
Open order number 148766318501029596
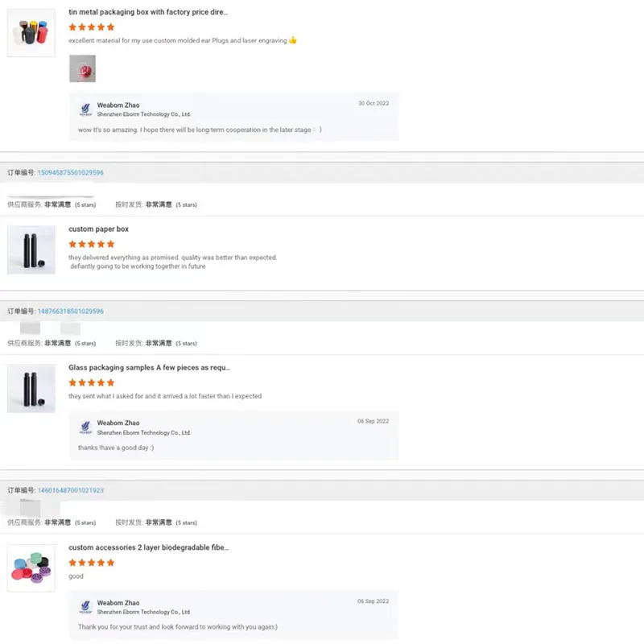click(71, 311)
